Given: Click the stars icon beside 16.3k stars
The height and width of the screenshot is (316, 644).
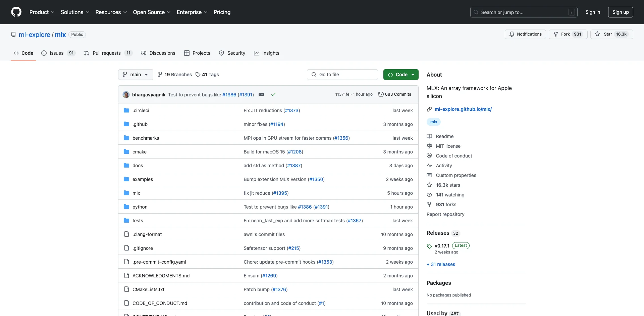Looking at the screenshot, I should (429, 185).
